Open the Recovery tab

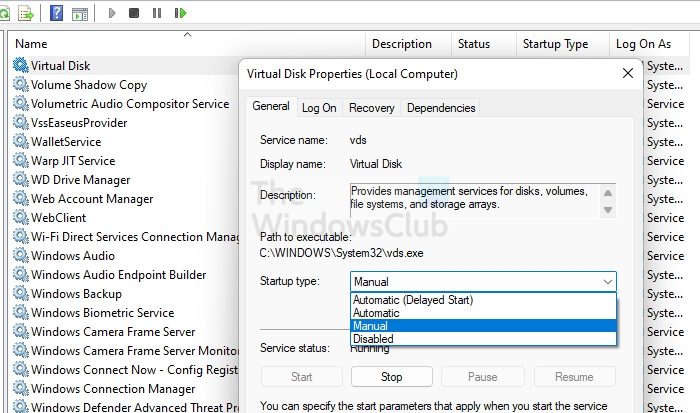point(371,108)
